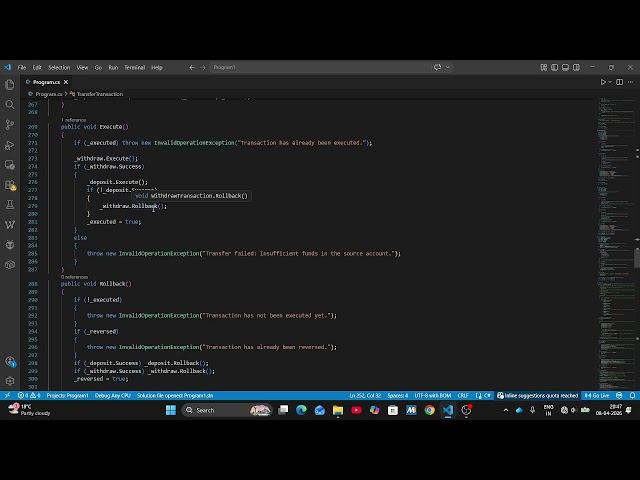The height and width of the screenshot is (480, 640).
Task: Click 'Solution file opened: Program1.sln' status
Action: [x=175, y=395]
